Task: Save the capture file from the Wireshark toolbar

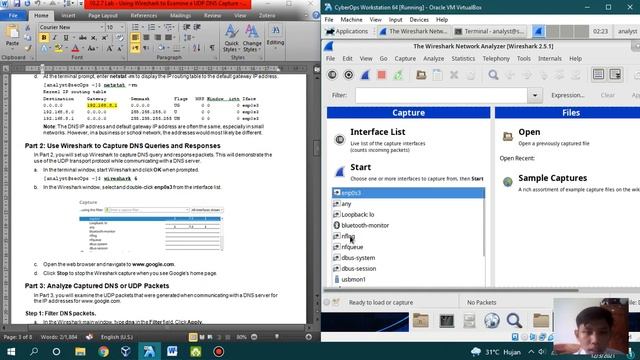Action: click(437, 75)
